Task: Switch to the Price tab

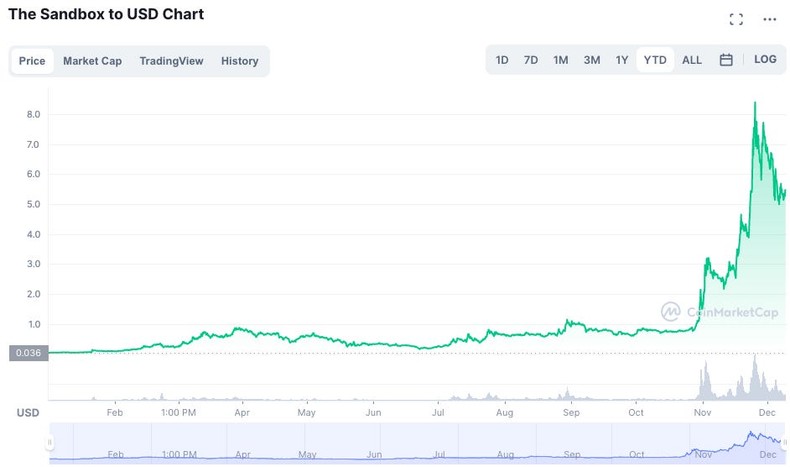Action: pos(32,61)
